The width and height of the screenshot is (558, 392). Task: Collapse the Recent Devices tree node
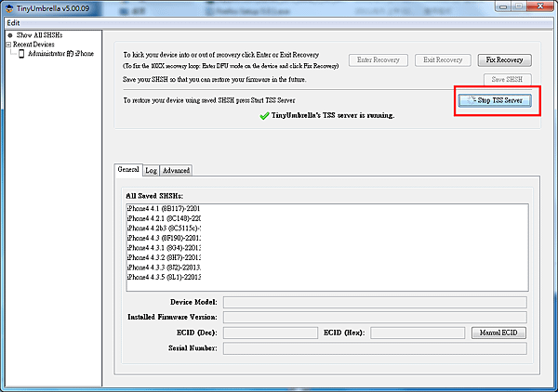[8, 45]
